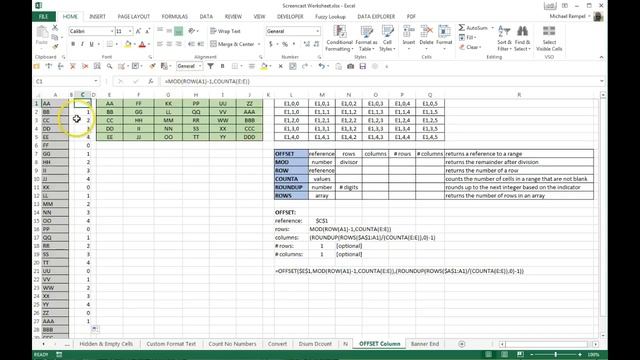
Task: Switch to the INSERT ribbon tab
Action: (x=97, y=16)
